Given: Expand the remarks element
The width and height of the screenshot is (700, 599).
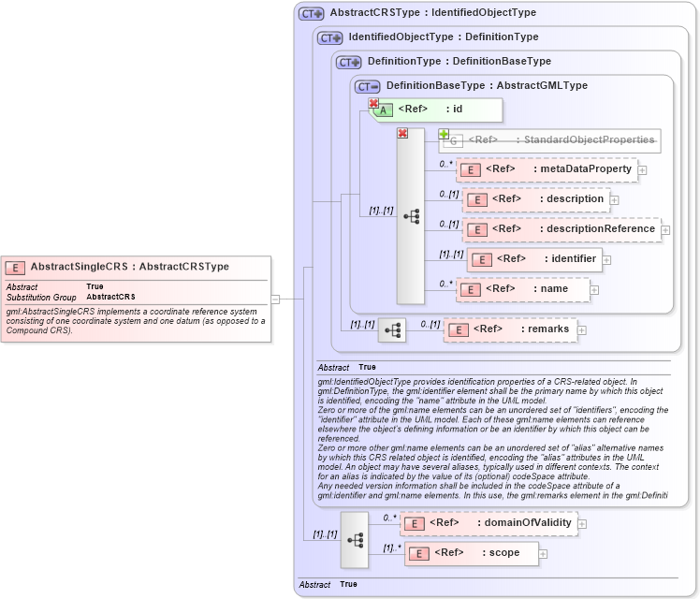Looking at the screenshot, I should [x=582, y=329].
